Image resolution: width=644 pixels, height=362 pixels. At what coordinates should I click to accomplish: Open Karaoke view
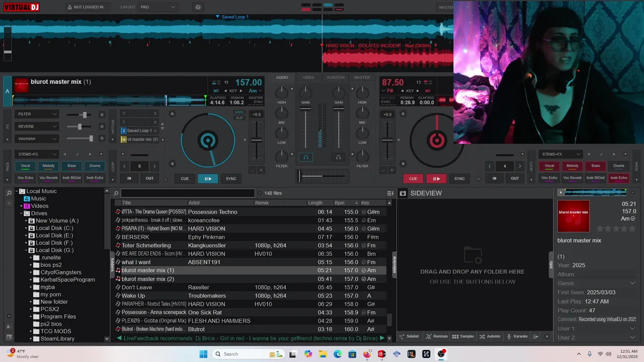tap(517, 336)
